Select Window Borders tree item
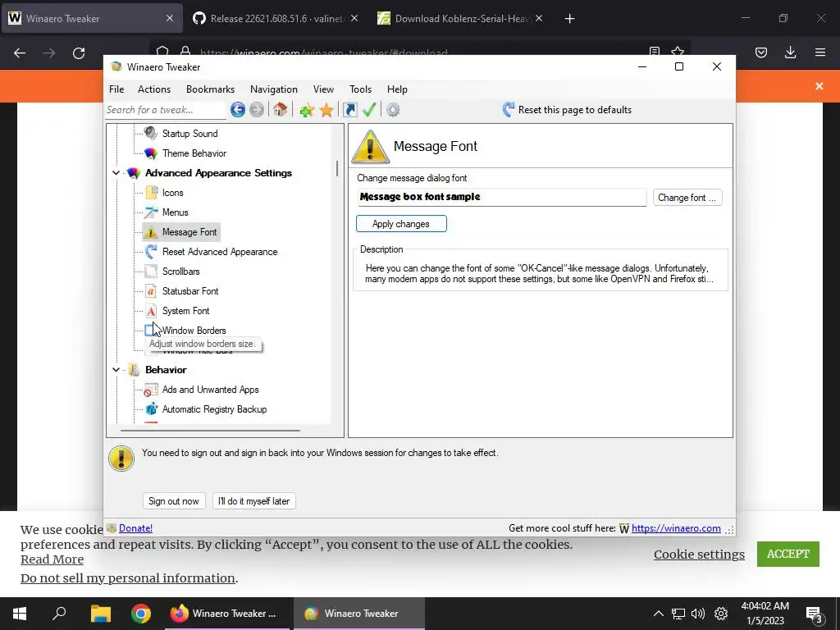Image resolution: width=840 pixels, height=630 pixels. (x=194, y=331)
